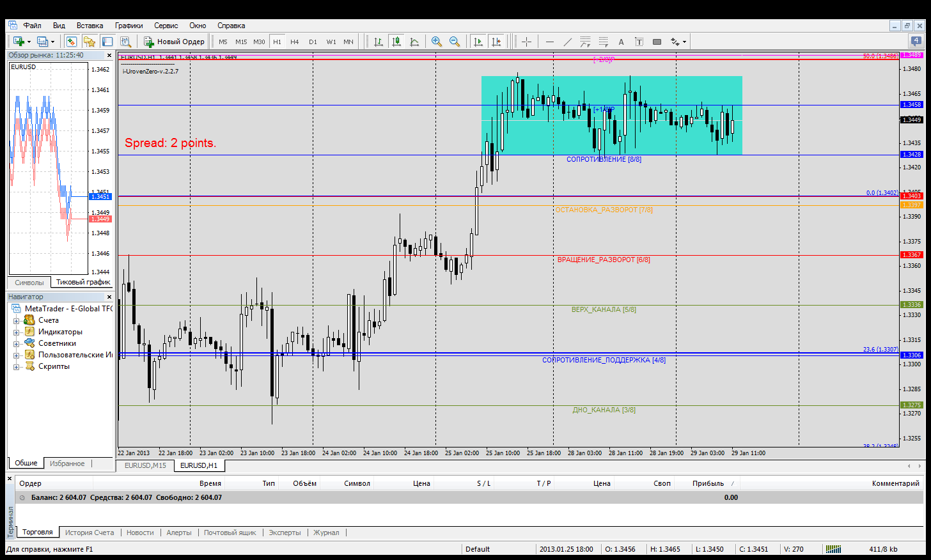The image size is (931, 560).
Task: Open the Графики menu
Action: 129,26
